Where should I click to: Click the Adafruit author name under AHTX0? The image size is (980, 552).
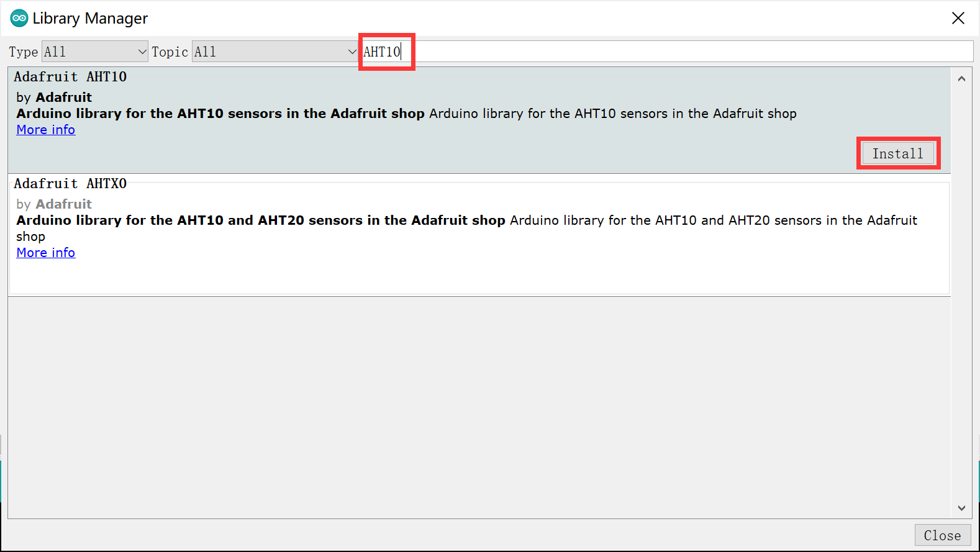tap(64, 204)
